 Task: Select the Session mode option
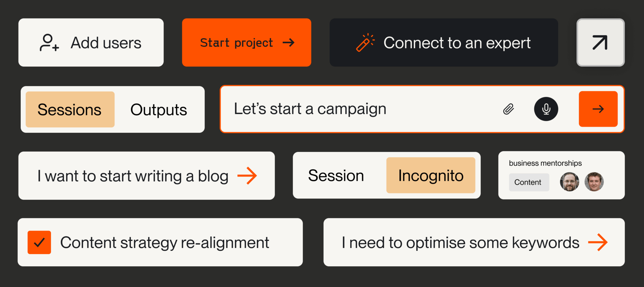pyautogui.click(x=336, y=175)
